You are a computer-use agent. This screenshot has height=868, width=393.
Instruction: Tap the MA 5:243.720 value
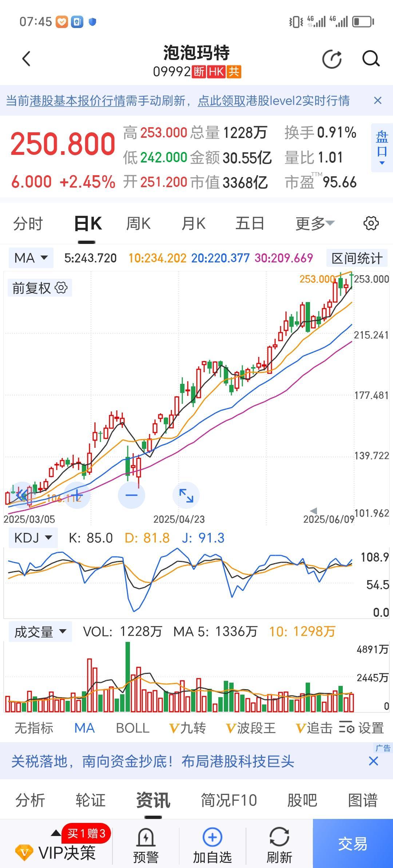pyautogui.click(x=90, y=258)
